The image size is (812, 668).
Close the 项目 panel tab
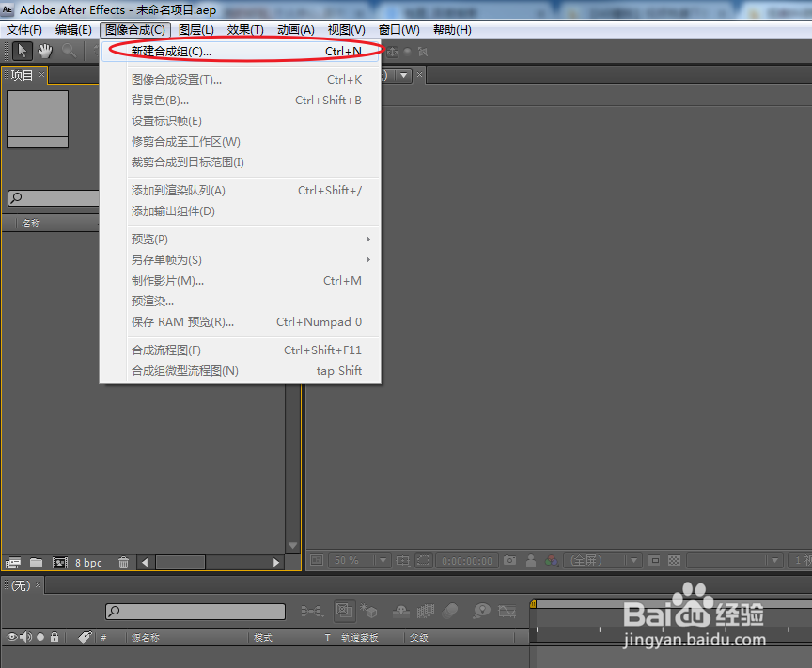pyautogui.click(x=42, y=75)
